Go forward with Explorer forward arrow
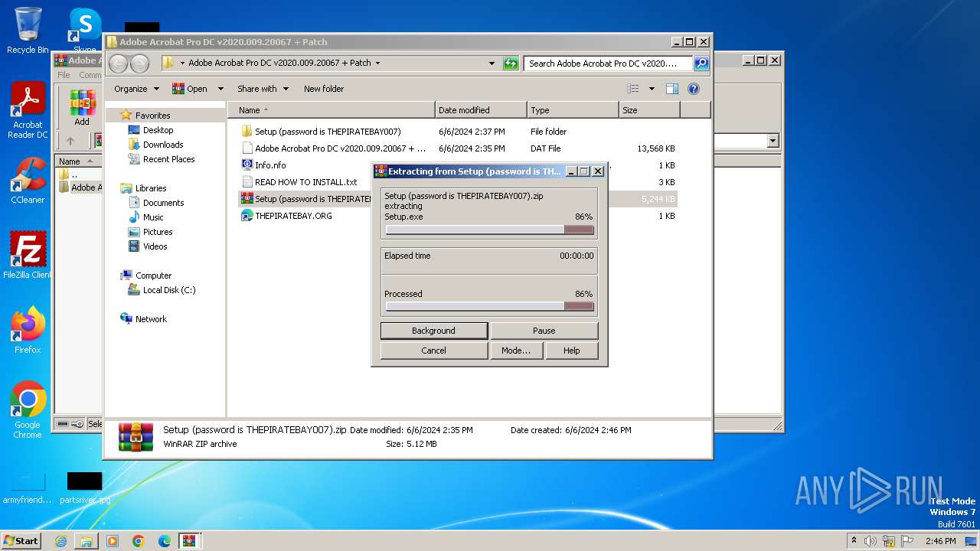This screenshot has width=980, height=551. pyautogui.click(x=139, y=64)
